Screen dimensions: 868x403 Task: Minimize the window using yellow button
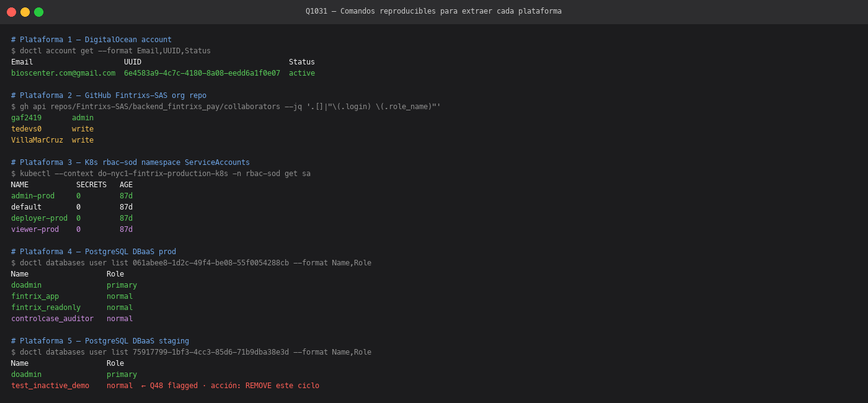(x=25, y=12)
